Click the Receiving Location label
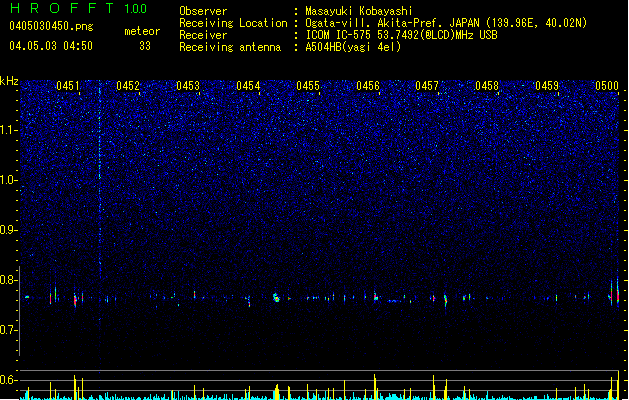The height and width of the screenshot is (400, 629). click(233, 23)
